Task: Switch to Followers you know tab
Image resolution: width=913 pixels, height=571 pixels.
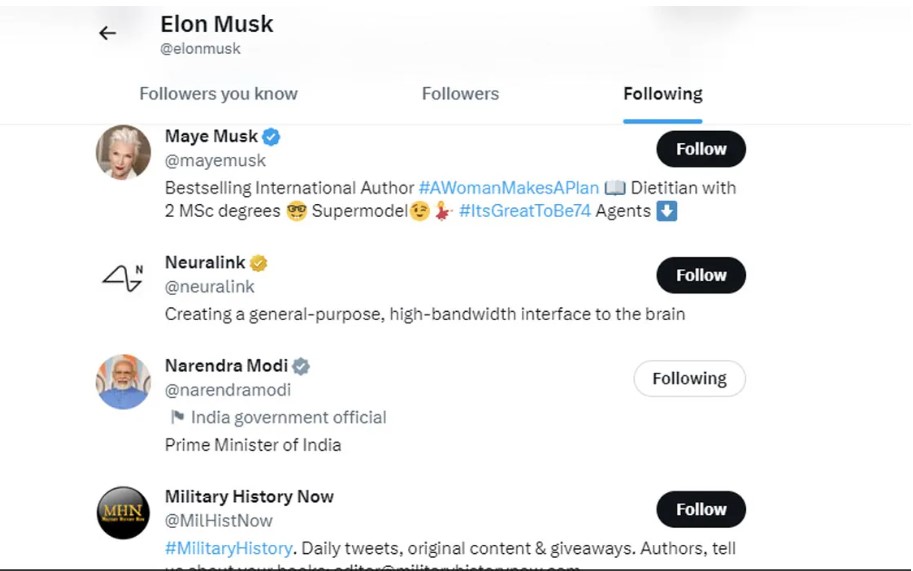Action: 218,94
